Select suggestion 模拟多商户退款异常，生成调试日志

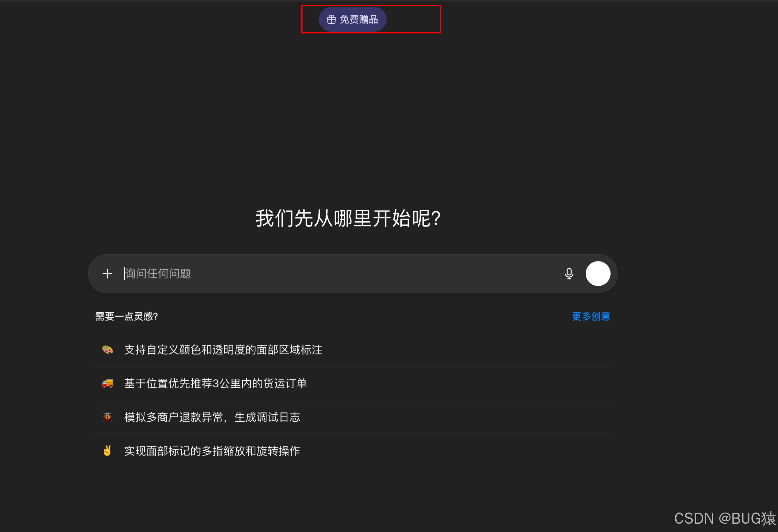coord(353,417)
